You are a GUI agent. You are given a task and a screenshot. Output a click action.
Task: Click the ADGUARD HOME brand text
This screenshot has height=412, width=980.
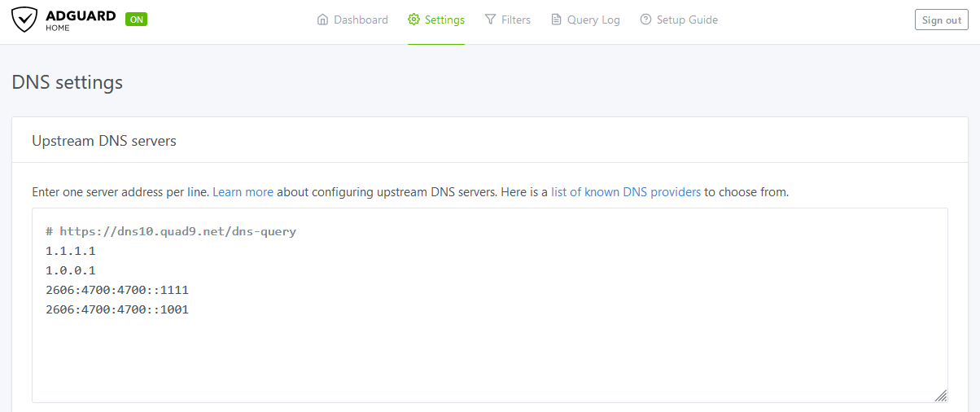(x=81, y=20)
